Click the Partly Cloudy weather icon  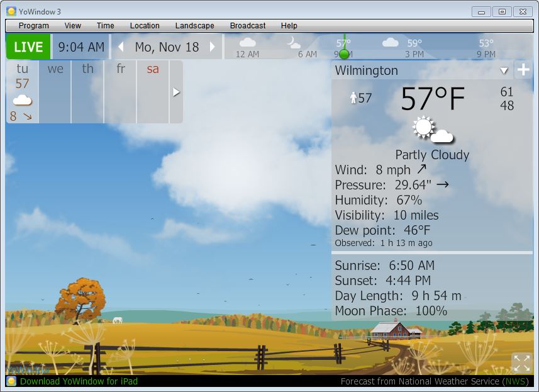pyautogui.click(x=433, y=130)
